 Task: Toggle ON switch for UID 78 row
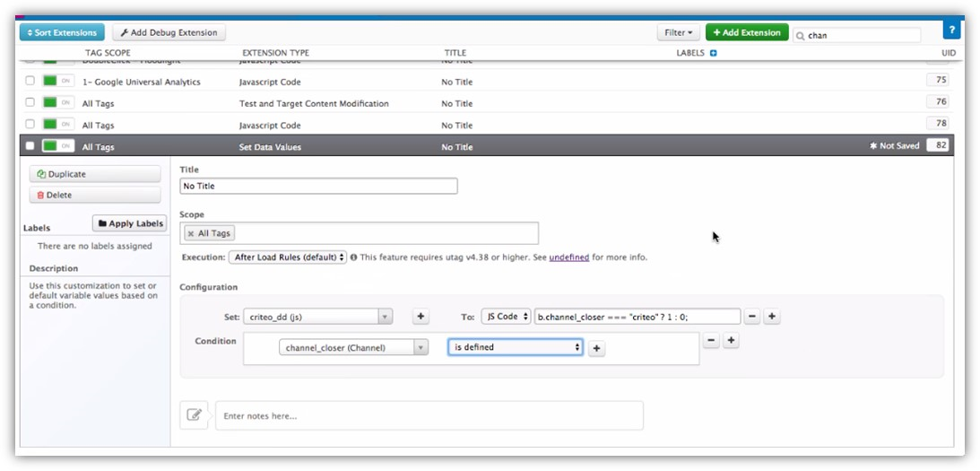58,124
